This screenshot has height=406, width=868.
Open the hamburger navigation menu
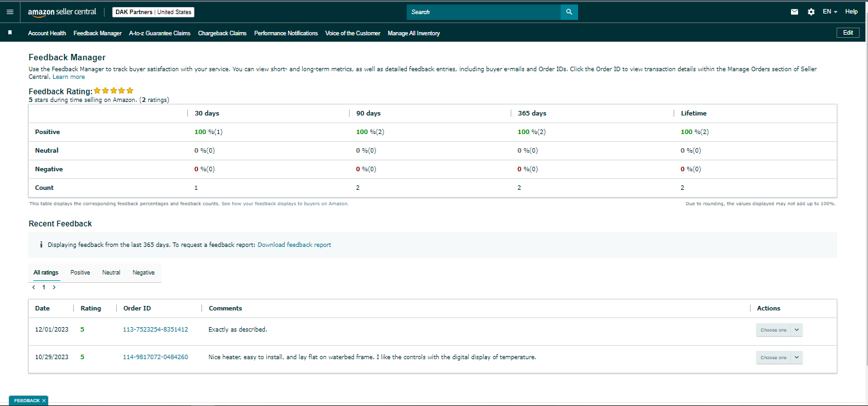click(10, 12)
